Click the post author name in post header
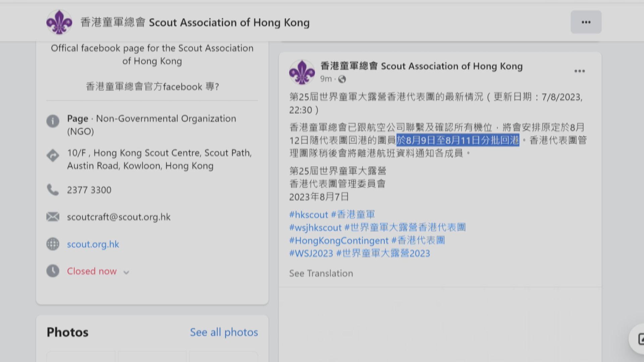Screen dimensions: 644x362 tap(421, 66)
